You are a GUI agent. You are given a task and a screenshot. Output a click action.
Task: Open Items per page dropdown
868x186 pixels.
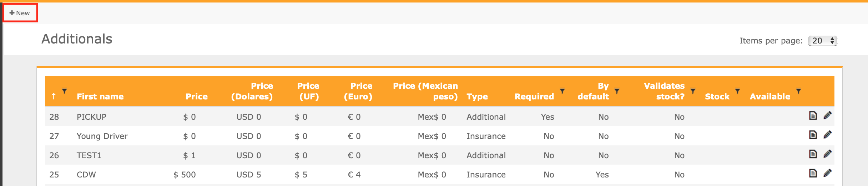point(822,41)
